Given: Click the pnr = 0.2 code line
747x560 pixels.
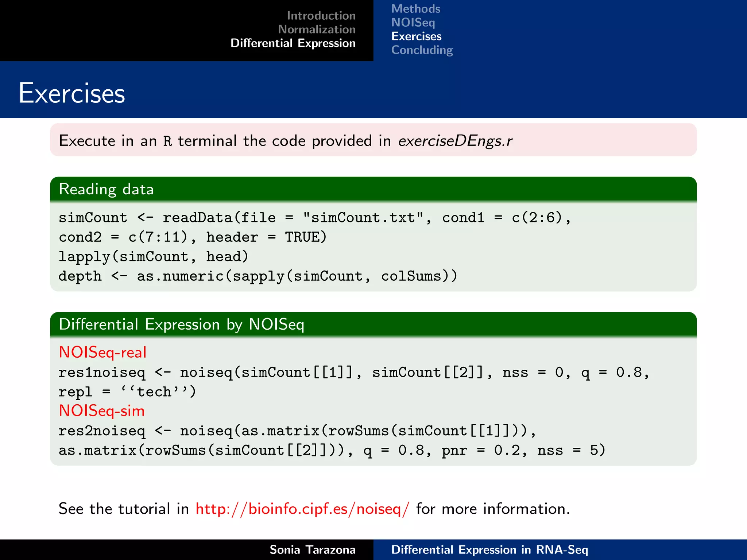Looking at the screenshot, I should pyautogui.click(x=332, y=451).
